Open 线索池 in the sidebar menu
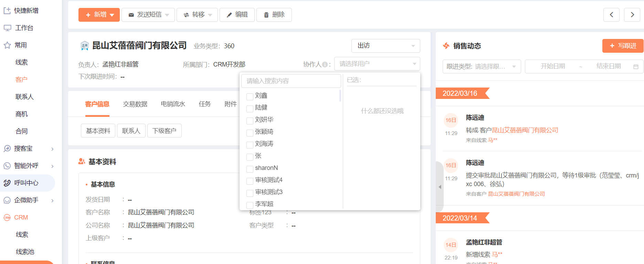This screenshot has height=264, width=644. 25,252
